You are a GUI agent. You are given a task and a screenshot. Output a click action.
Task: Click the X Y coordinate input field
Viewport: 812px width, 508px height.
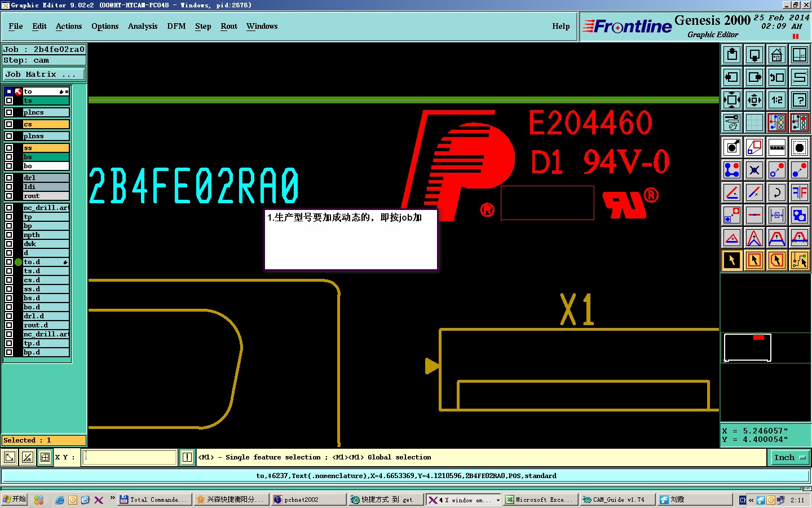coord(130,457)
